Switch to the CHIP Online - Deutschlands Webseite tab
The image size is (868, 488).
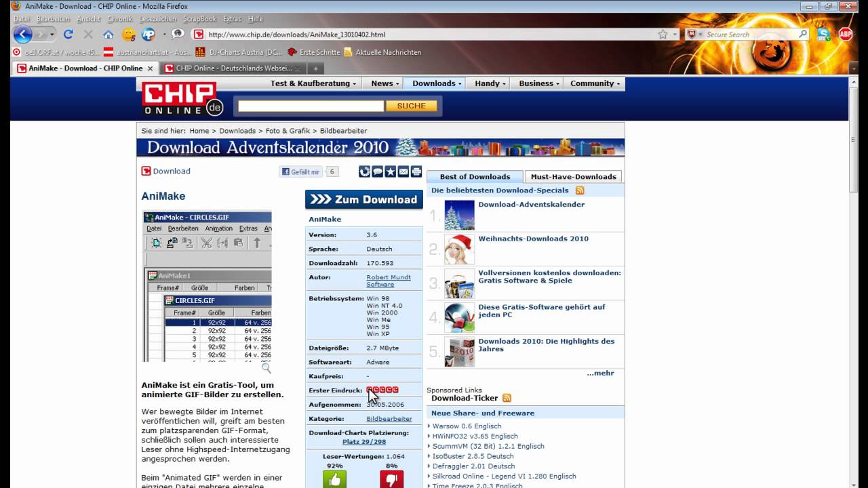tap(233, 68)
